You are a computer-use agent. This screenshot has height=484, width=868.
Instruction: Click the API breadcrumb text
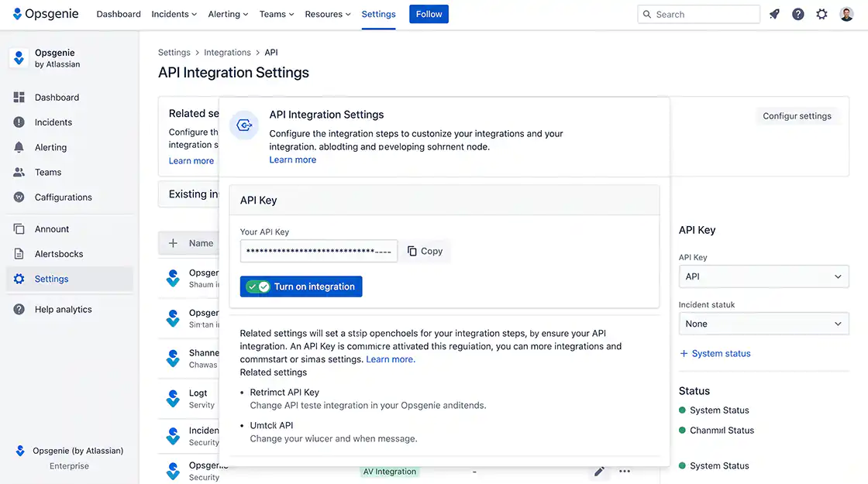tap(271, 53)
